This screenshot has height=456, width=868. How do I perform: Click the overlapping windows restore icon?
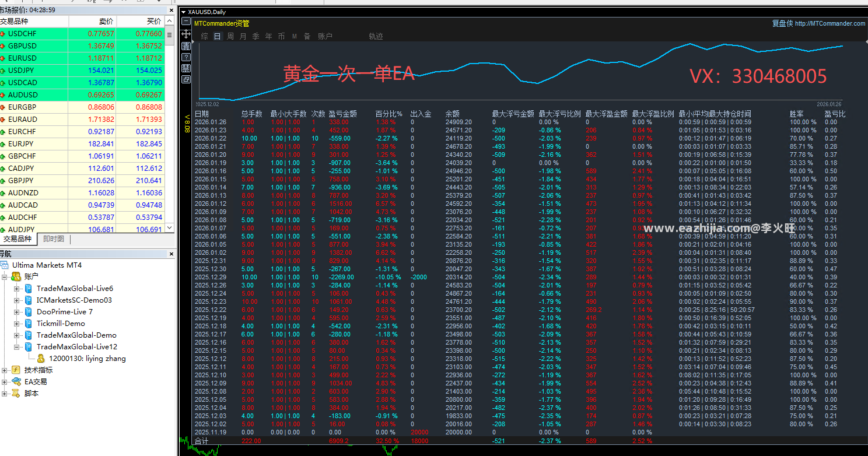tap(186, 79)
